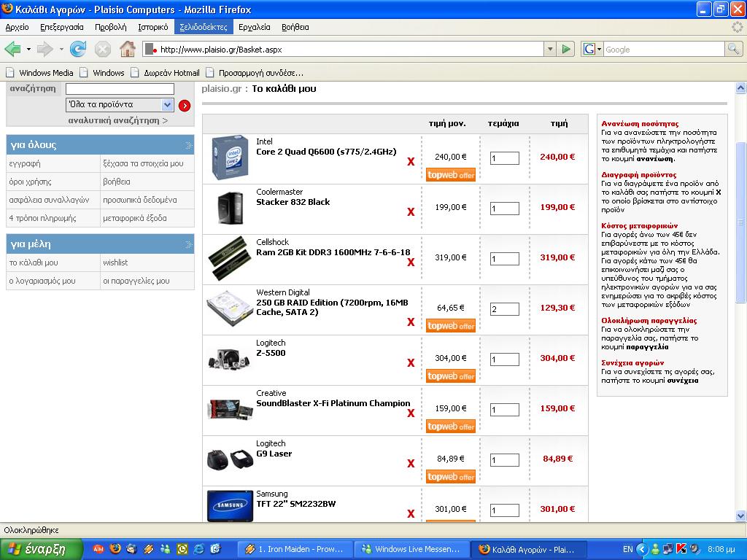The height and width of the screenshot is (560, 747).
Task: Click 'αναλυτική αναζήτηση' link
Action: click(x=117, y=120)
